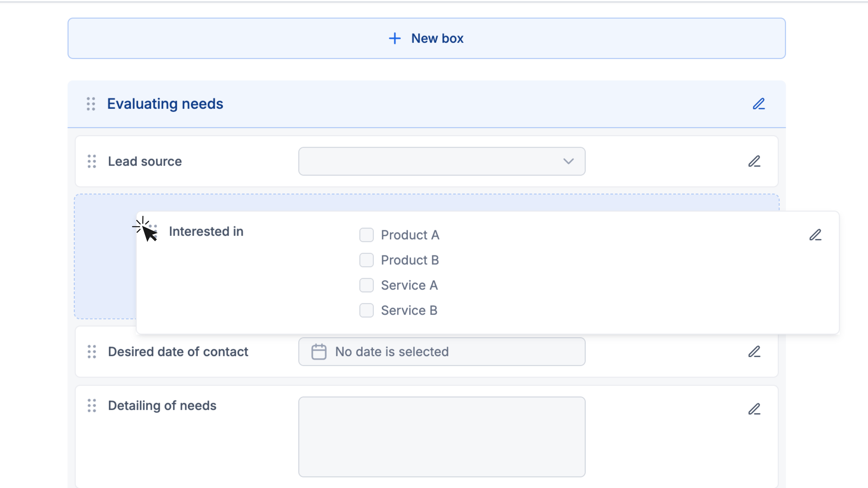Edit the Evaluating needs box title

point(758,104)
